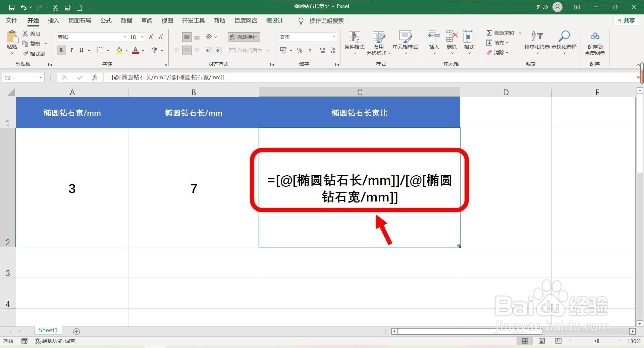
Task: Switch to the 表设计 ribbon tab
Action: point(274,20)
